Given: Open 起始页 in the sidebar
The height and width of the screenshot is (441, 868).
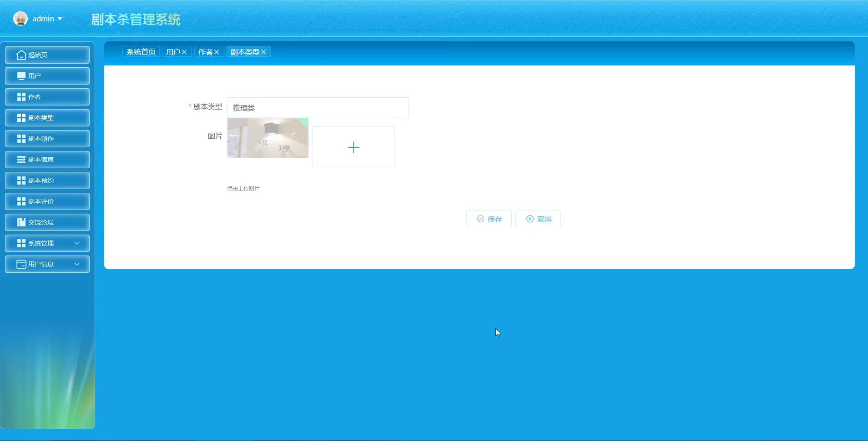Looking at the screenshot, I should (47, 55).
